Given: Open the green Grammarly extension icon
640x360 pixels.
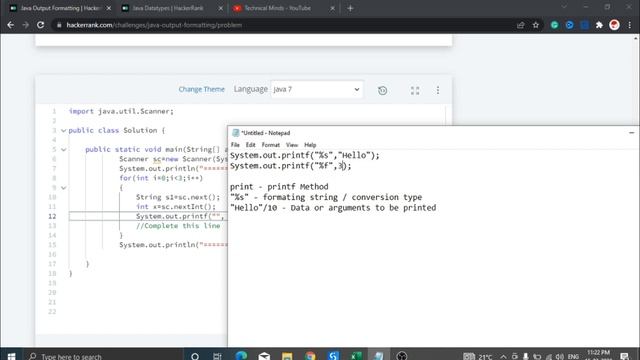Looking at the screenshot, I should pyautogui.click(x=554, y=25).
